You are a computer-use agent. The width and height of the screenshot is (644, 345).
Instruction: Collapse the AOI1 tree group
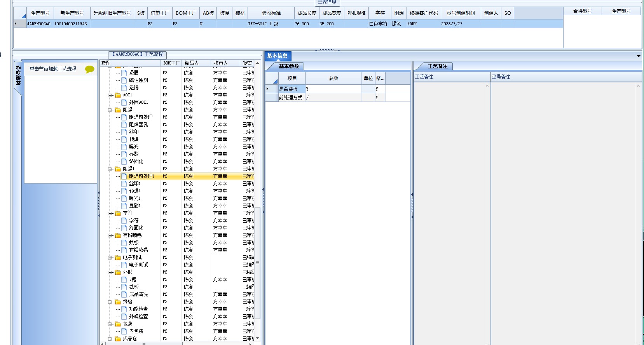(x=110, y=95)
